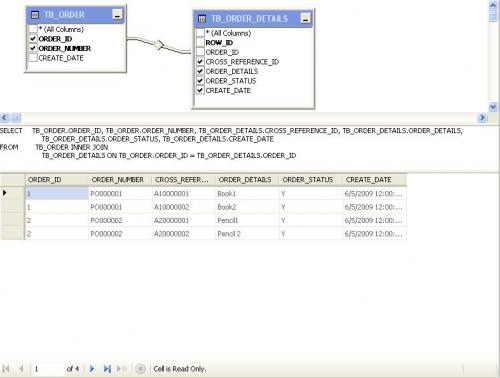This screenshot has height=378, width=500.
Task: Click the stop query execution icon
Action: pyautogui.click(x=140, y=369)
